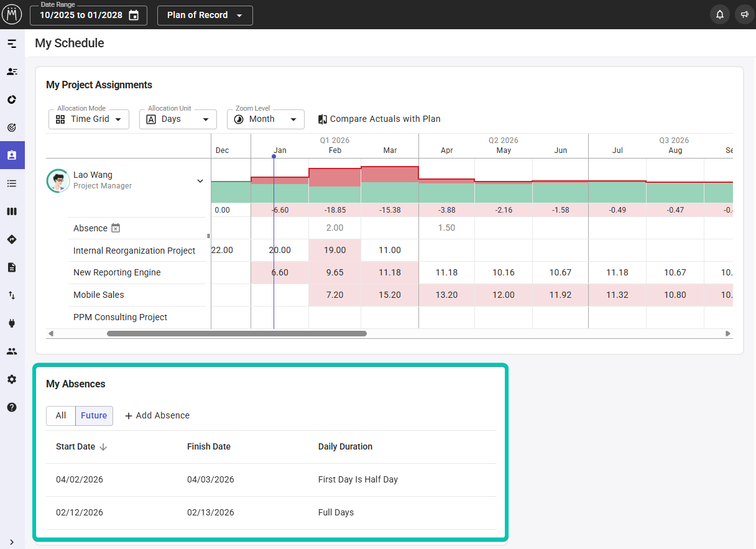Click the announcements megaphone icon

[x=744, y=15]
